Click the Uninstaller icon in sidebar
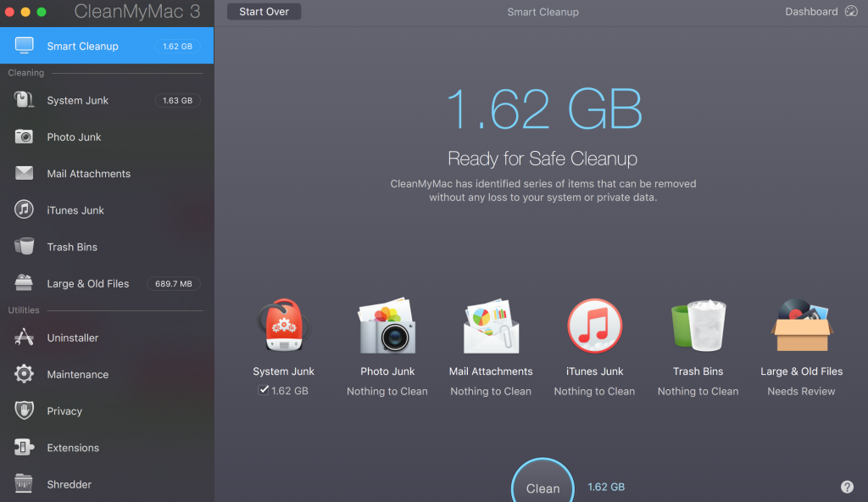Viewport: 868px width, 502px height. coord(24,337)
